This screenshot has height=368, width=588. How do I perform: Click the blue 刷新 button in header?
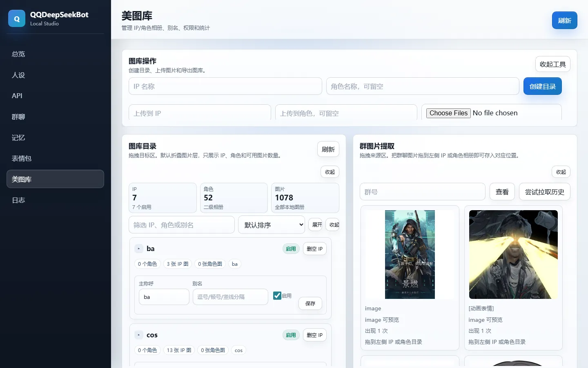[x=564, y=20]
